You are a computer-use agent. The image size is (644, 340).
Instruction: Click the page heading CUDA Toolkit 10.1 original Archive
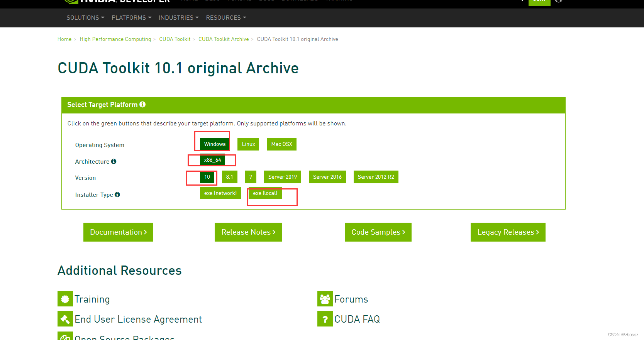tap(178, 68)
